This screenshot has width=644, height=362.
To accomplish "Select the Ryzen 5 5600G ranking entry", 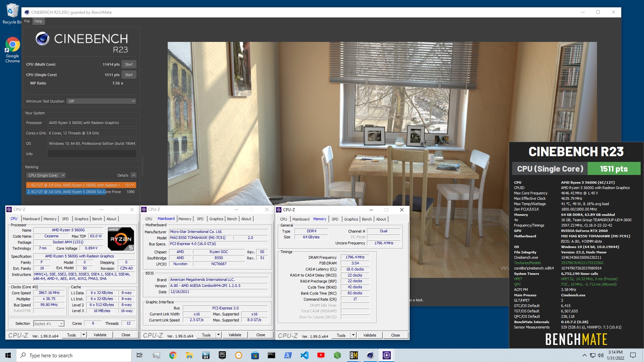I will [x=81, y=185].
